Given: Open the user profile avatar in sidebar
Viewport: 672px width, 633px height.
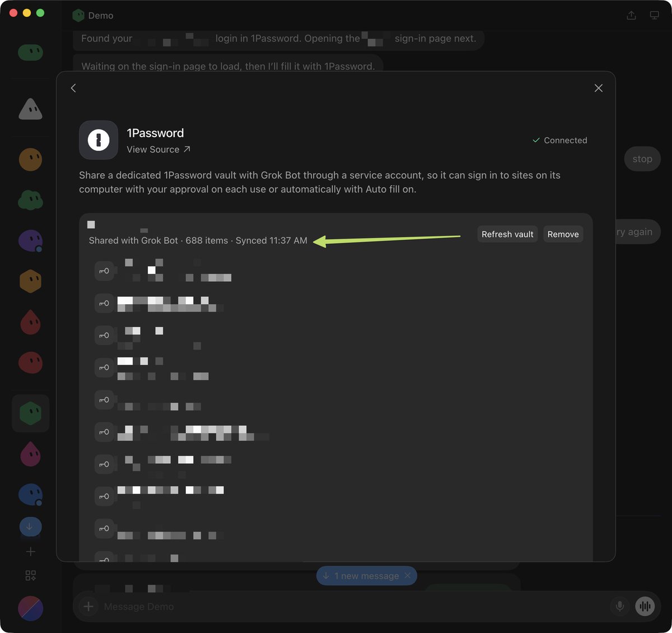Looking at the screenshot, I should click(31, 608).
